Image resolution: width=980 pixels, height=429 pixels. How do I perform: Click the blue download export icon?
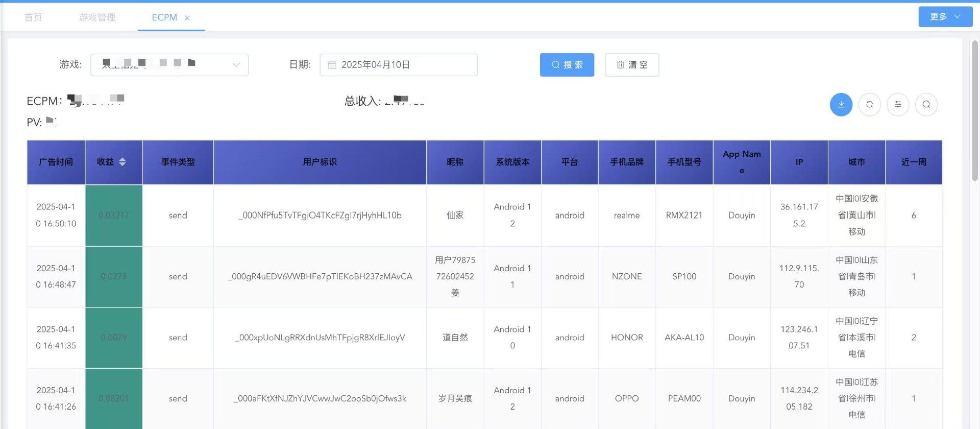[841, 105]
